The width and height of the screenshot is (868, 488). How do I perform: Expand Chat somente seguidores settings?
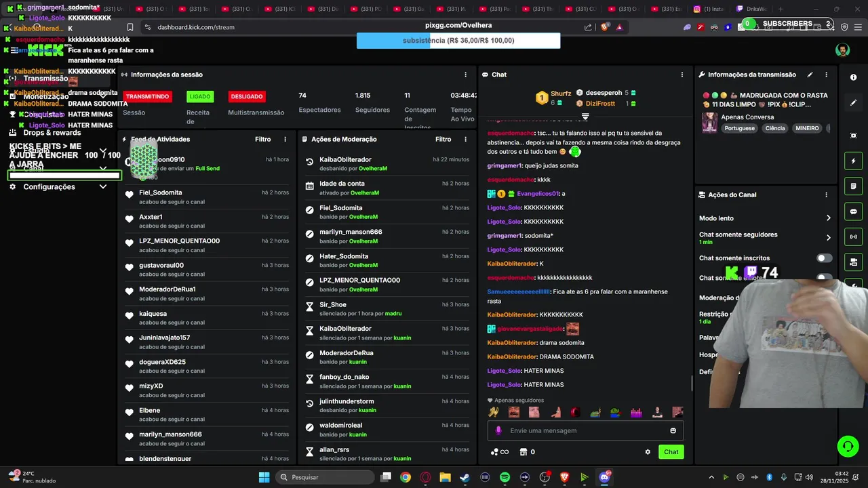(828, 238)
